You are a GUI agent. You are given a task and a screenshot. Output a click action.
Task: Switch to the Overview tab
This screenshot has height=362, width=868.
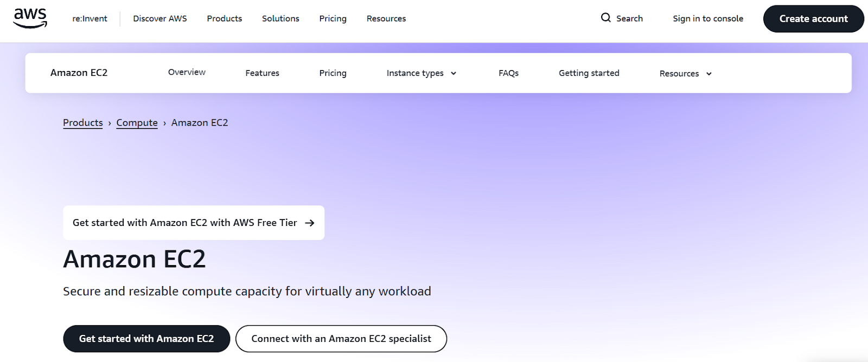click(187, 72)
